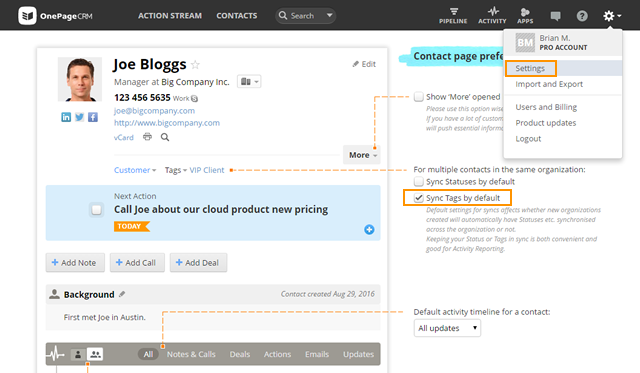Click the print contact icon

tap(147, 137)
